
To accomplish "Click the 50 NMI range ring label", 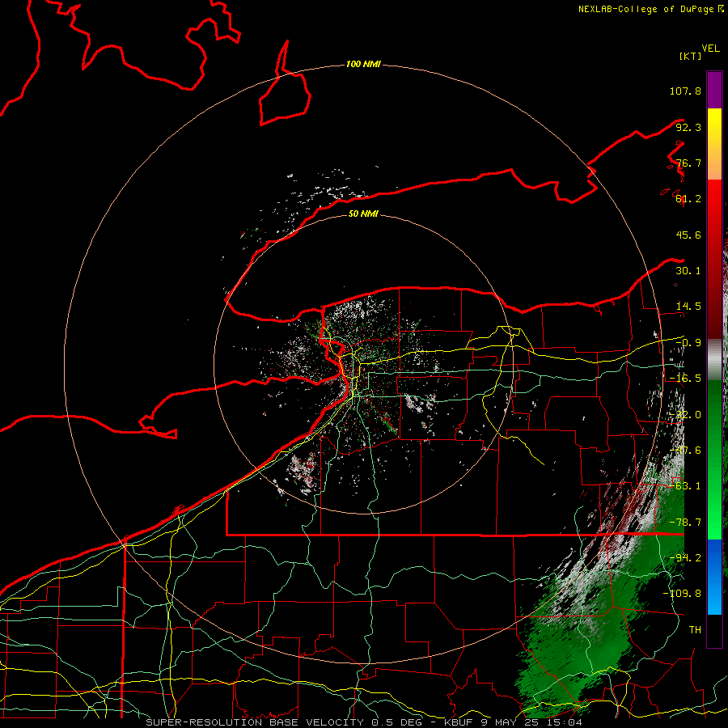I will 363,214.
